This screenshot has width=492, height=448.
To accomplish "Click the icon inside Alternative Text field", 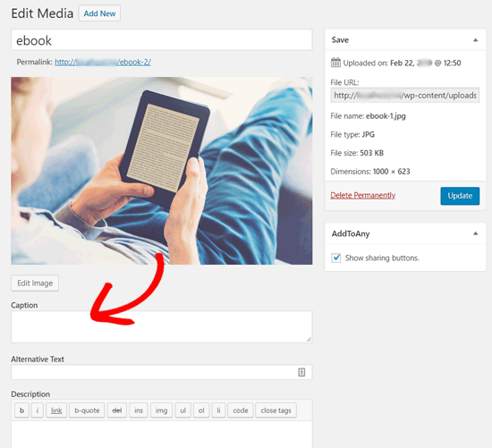I will point(301,372).
